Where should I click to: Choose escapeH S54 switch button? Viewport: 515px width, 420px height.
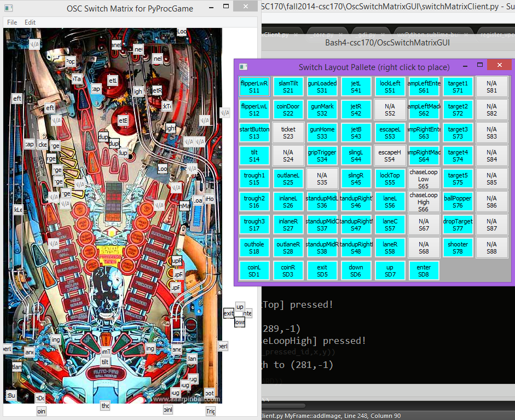(x=390, y=156)
